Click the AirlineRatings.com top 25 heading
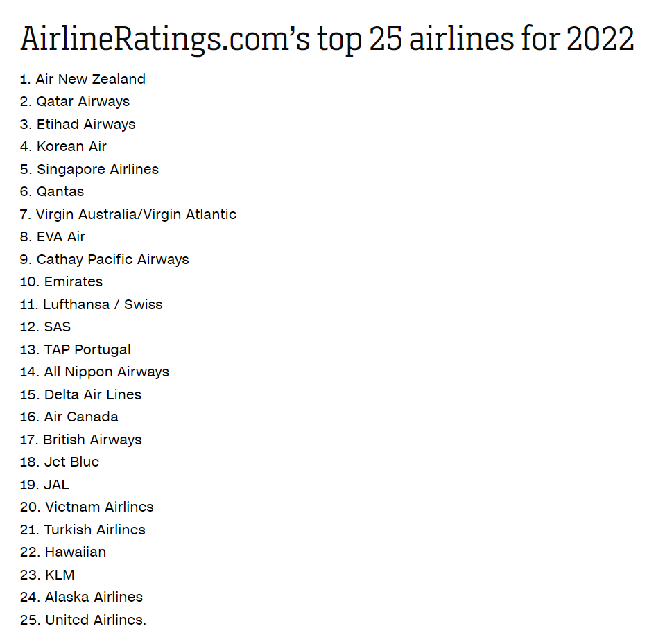Viewport: 665px width, 644px height. (327, 39)
